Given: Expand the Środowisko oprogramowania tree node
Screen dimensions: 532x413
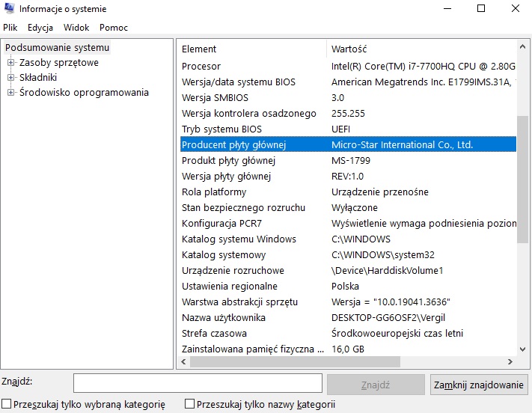Looking at the screenshot, I should tap(11, 93).
